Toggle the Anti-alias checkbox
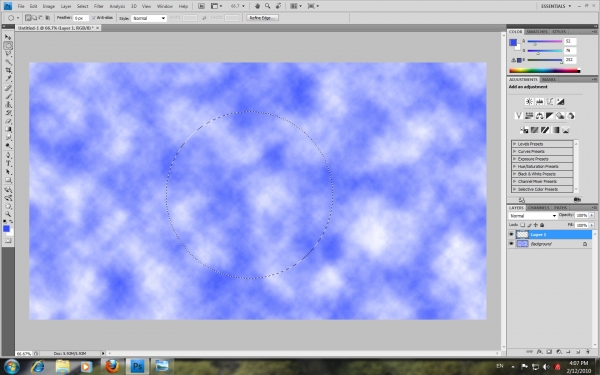Image resolution: width=600 pixels, height=375 pixels. [94, 18]
